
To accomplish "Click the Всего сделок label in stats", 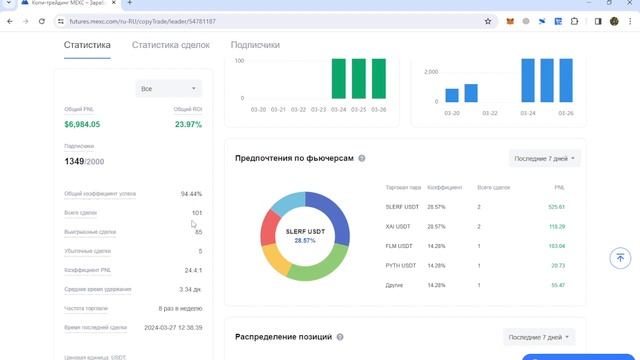I will (80, 213).
